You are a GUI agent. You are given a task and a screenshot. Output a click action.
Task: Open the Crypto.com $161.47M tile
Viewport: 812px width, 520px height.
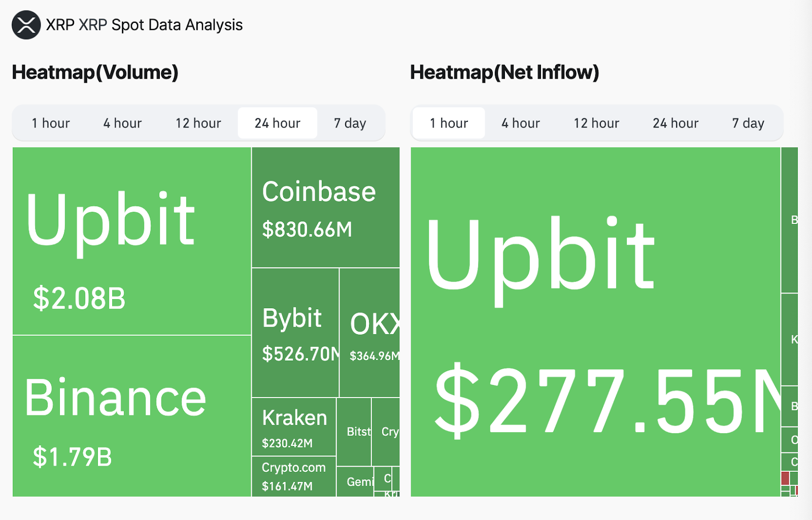(x=294, y=476)
